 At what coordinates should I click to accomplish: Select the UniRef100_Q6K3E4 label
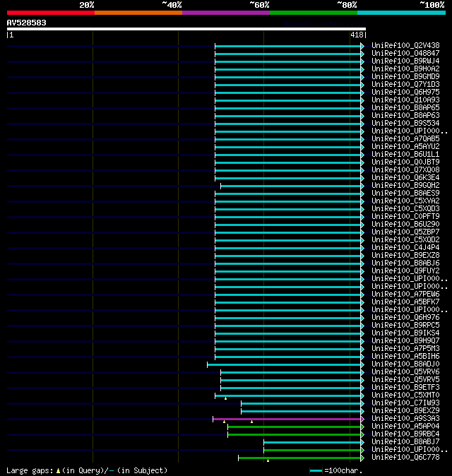point(405,177)
